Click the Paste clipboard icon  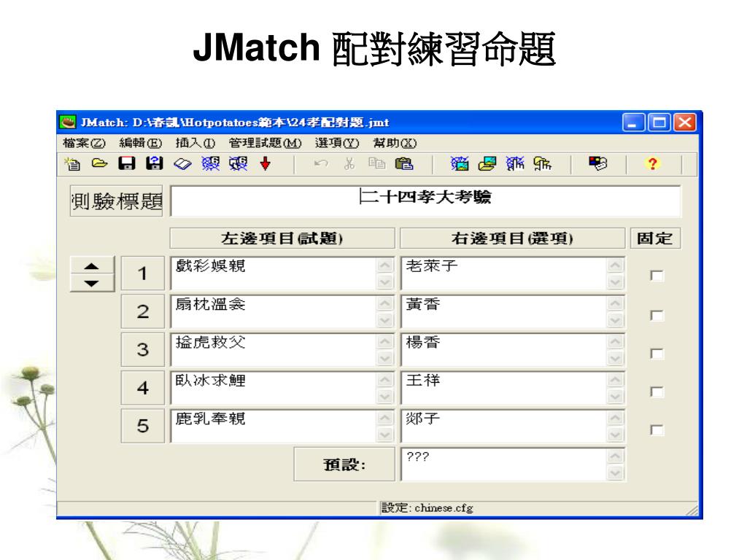404,163
